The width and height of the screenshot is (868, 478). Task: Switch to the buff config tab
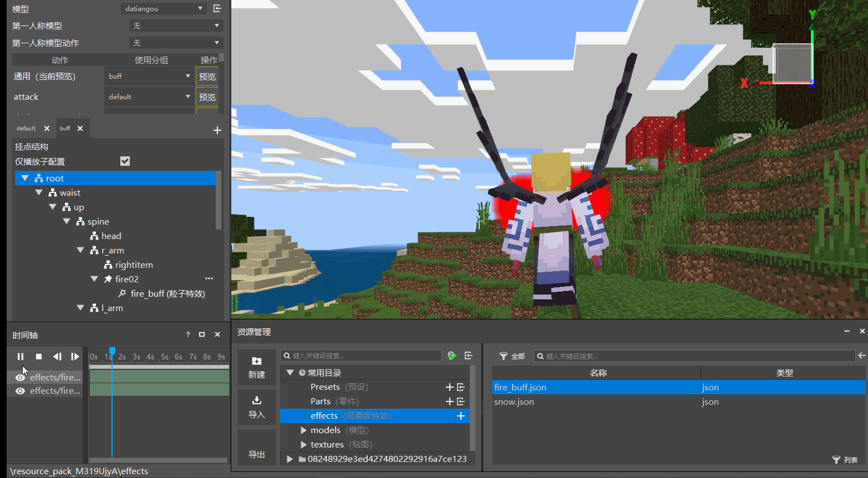pyautogui.click(x=65, y=128)
